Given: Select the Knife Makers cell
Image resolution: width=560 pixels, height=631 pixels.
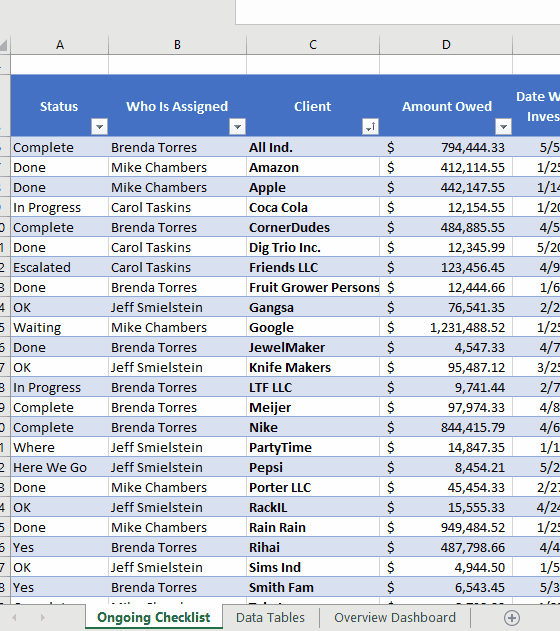Looking at the screenshot, I should 313,367.
